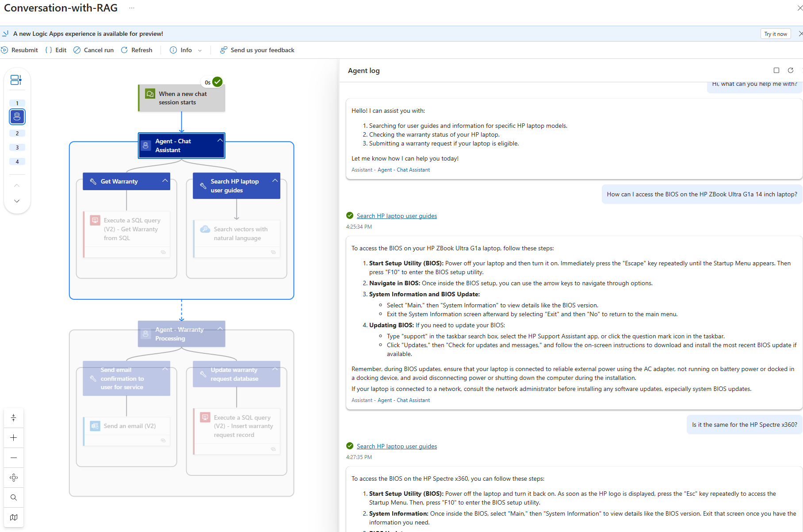Open the canvas search tool

[14, 498]
